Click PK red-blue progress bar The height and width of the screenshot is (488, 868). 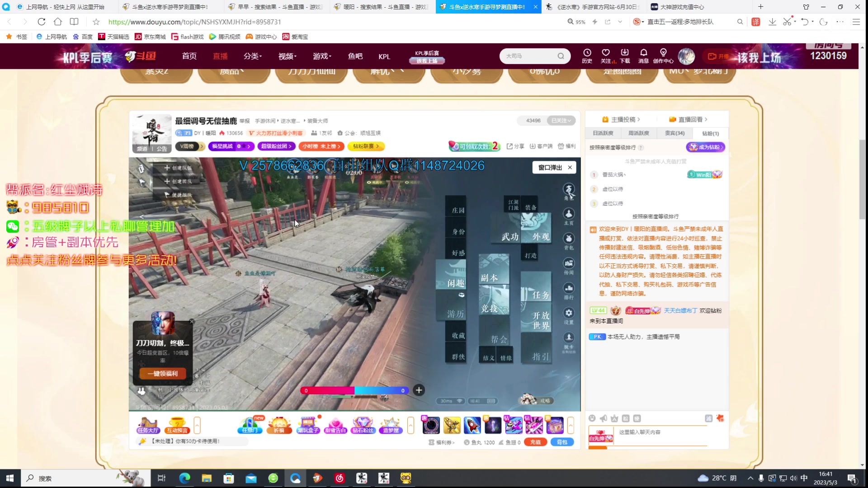(354, 391)
